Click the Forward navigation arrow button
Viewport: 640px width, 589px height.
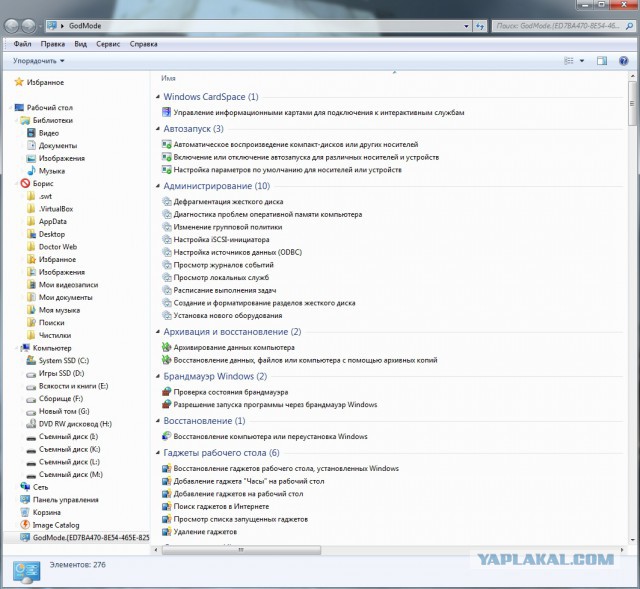click(x=28, y=26)
